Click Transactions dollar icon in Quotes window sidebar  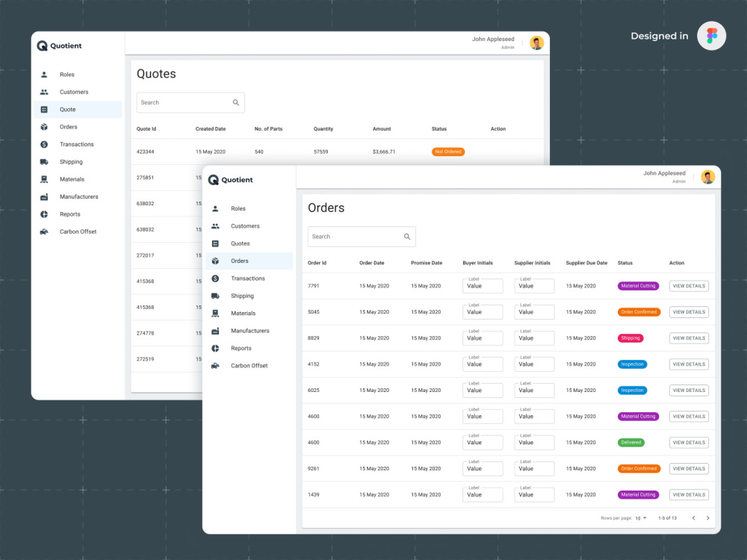tap(44, 144)
